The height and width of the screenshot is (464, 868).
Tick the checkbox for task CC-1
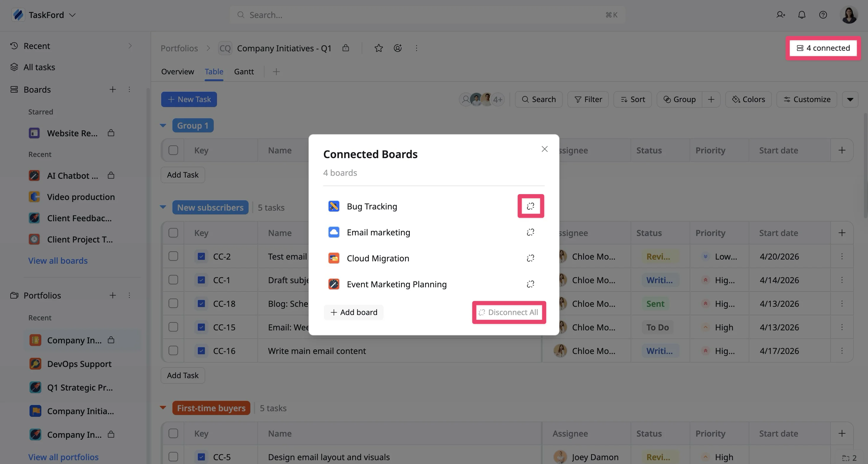173,280
